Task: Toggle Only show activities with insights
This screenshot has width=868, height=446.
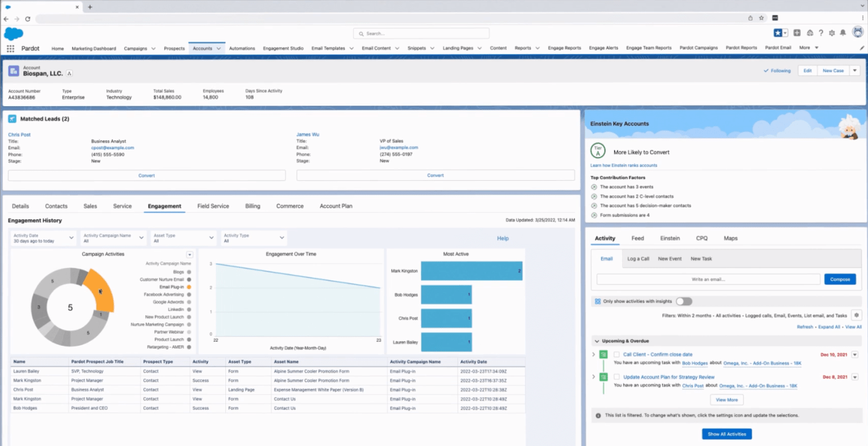Action: [x=684, y=301]
